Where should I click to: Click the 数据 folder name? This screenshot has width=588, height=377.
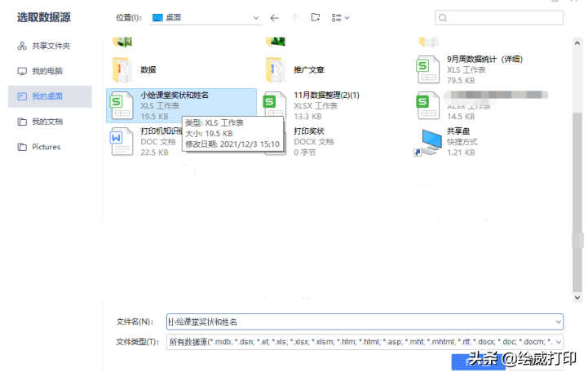click(148, 70)
